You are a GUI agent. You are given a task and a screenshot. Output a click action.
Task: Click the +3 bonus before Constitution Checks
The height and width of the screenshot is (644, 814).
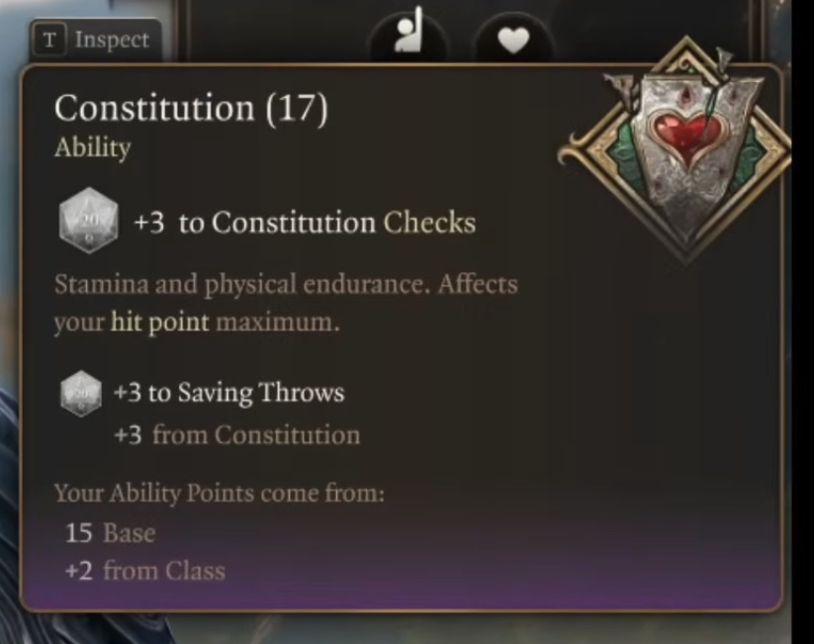150,223
